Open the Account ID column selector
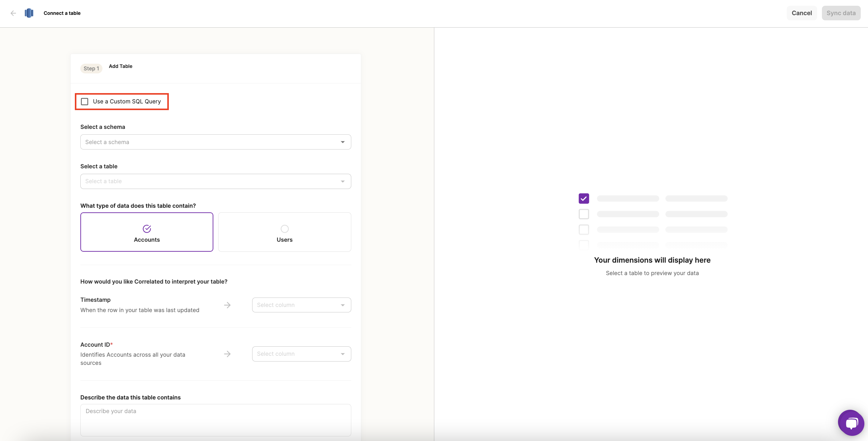Screen dimensions: 868x441 pos(301,354)
